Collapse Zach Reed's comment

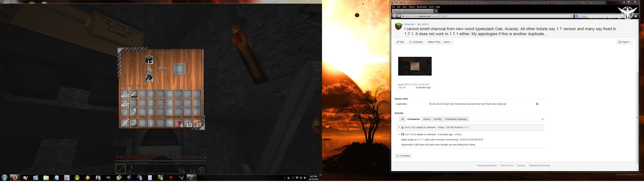coord(399,134)
